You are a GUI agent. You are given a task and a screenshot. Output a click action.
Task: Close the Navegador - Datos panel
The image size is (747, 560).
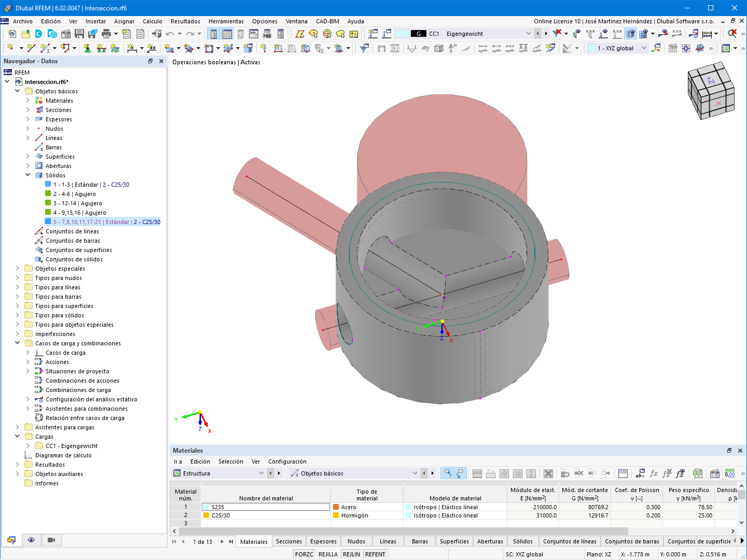(x=161, y=61)
